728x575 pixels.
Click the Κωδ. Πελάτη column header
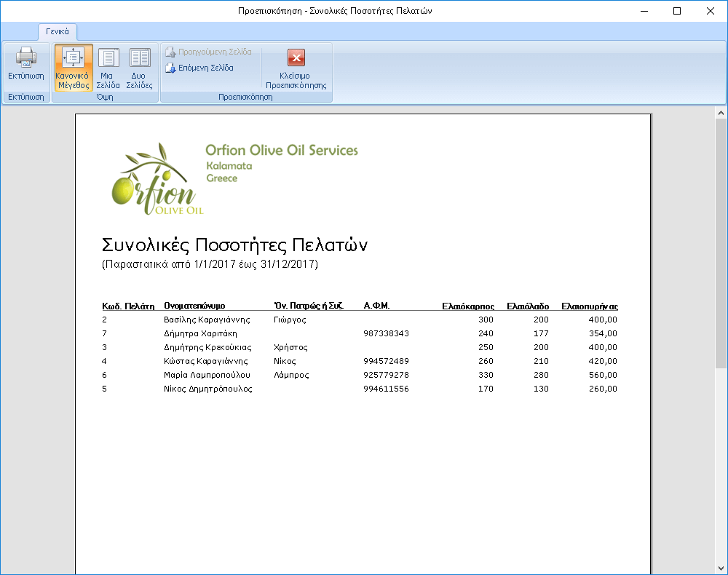128,306
